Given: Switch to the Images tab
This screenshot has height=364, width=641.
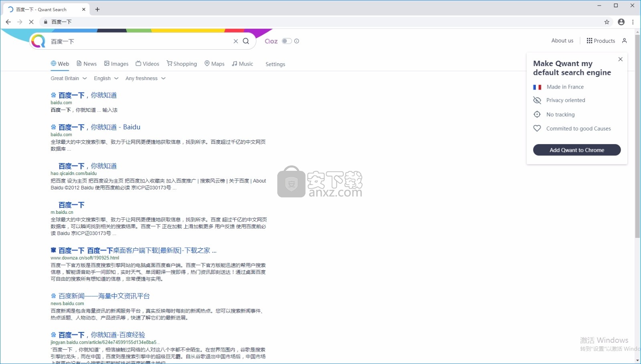Looking at the screenshot, I should pos(116,64).
